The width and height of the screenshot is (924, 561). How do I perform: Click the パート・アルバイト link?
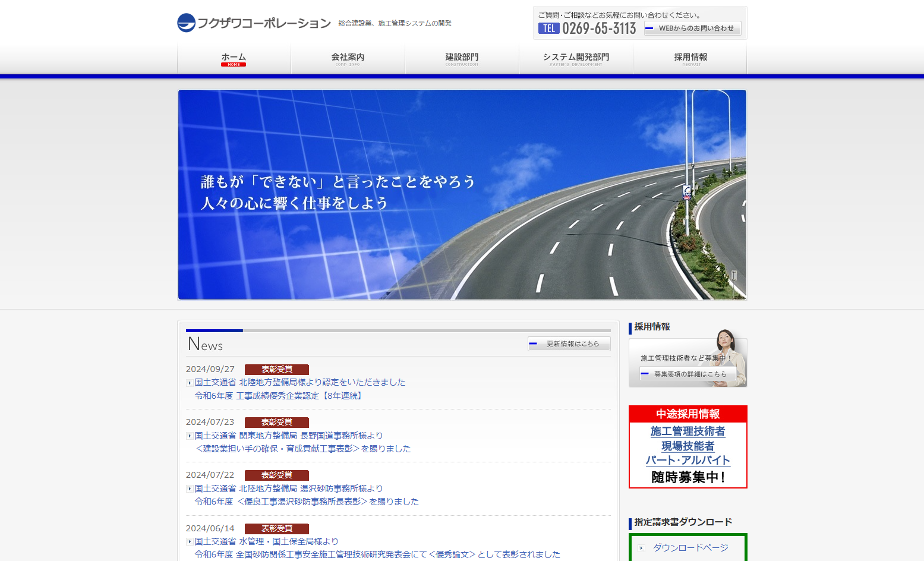point(688,460)
